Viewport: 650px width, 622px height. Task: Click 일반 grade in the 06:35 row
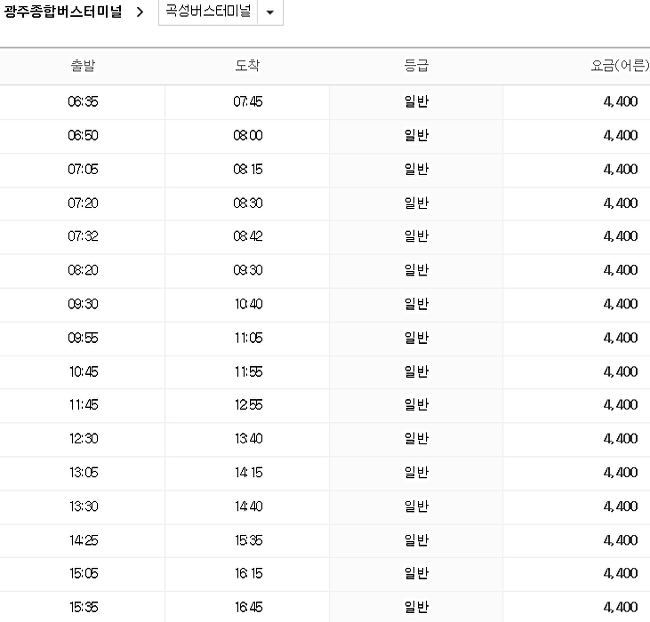tap(416, 102)
